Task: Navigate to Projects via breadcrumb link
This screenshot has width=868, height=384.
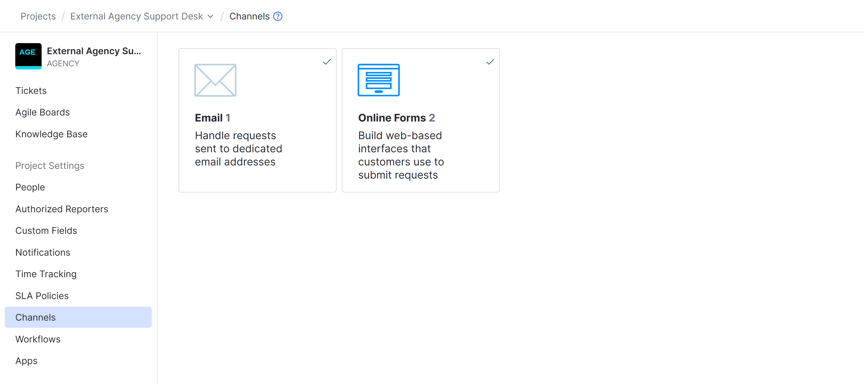Action: [x=38, y=16]
